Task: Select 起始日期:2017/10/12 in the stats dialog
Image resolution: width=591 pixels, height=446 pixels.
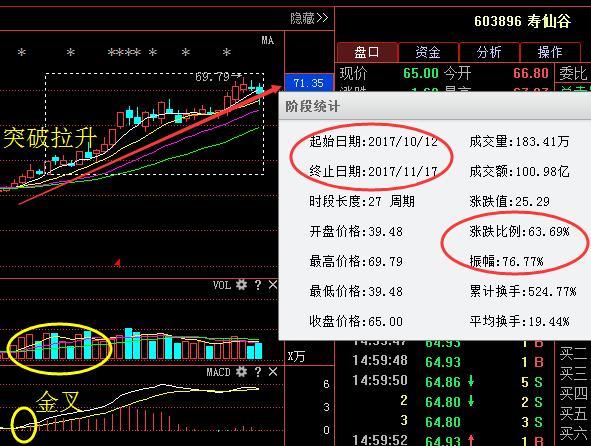Action: coord(374,142)
